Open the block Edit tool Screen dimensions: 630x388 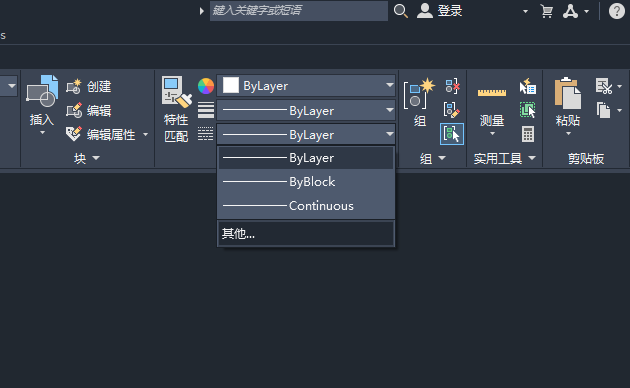89,110
